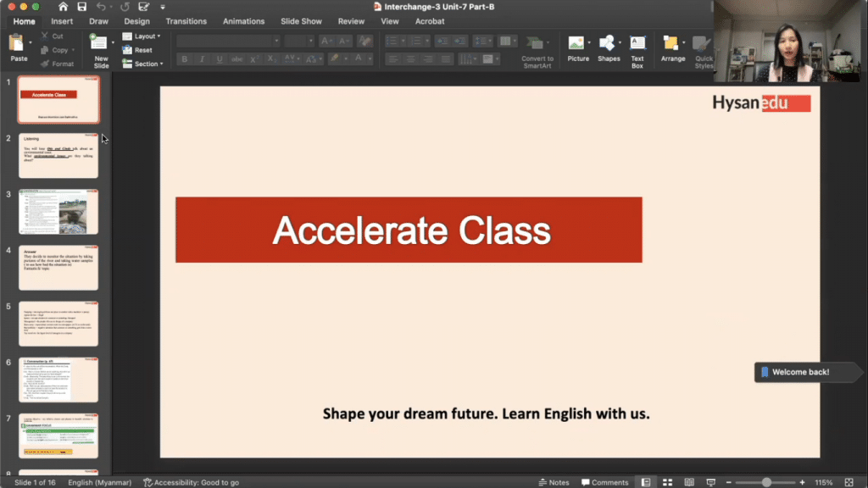This screenshot has height=488, width=868.
Task: Toggle underline formatting
Action: coord(220,58)
